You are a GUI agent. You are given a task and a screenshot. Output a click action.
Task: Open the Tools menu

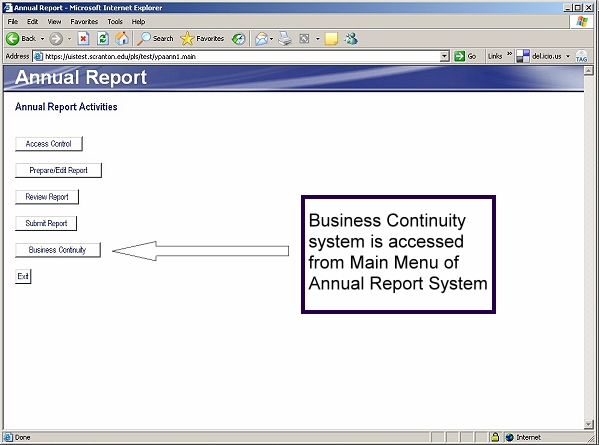click(115, 22)
